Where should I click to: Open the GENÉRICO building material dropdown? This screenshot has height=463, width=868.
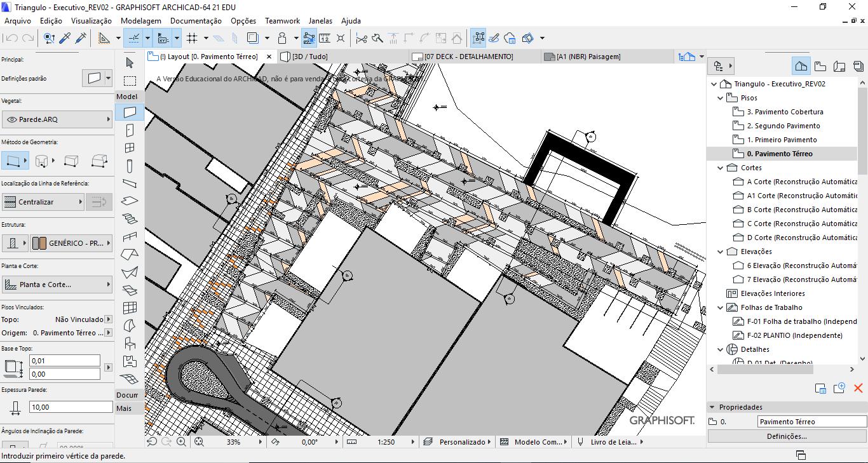coord(71,243)
